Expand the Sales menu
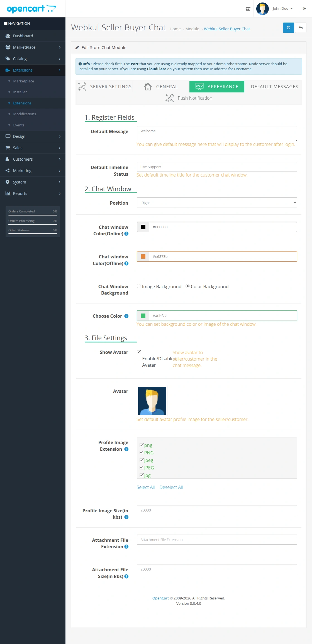312x644 pixels. pos(33,148)
